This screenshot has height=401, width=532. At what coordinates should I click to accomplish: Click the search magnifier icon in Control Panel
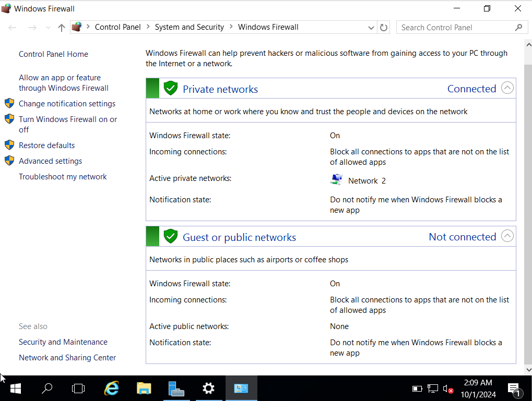[x=518, y=28]
